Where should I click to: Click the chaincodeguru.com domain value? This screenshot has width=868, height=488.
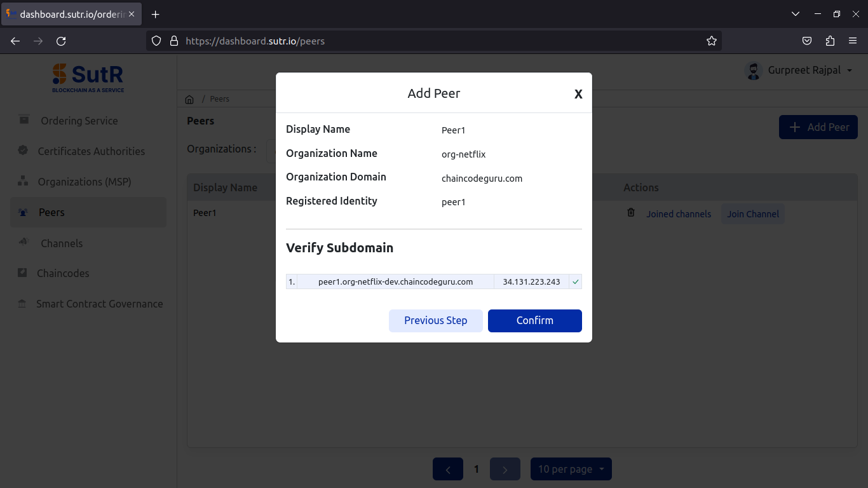[482, 179]
